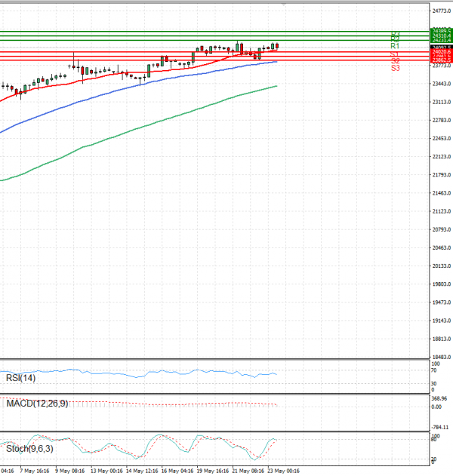Click the RSI(14) indicator label
The image size is (453, 476).
pos(20,378)
